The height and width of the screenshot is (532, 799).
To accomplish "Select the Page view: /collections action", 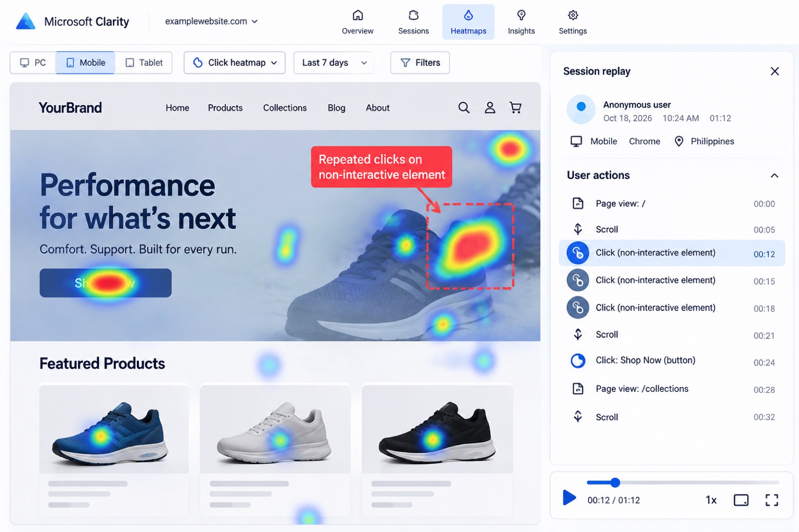I will click(x=672, y=389).
